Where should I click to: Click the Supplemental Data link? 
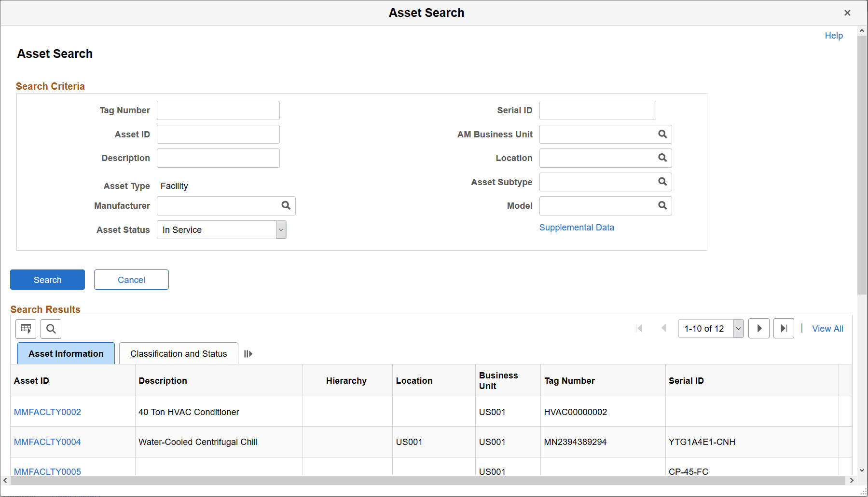577,227
